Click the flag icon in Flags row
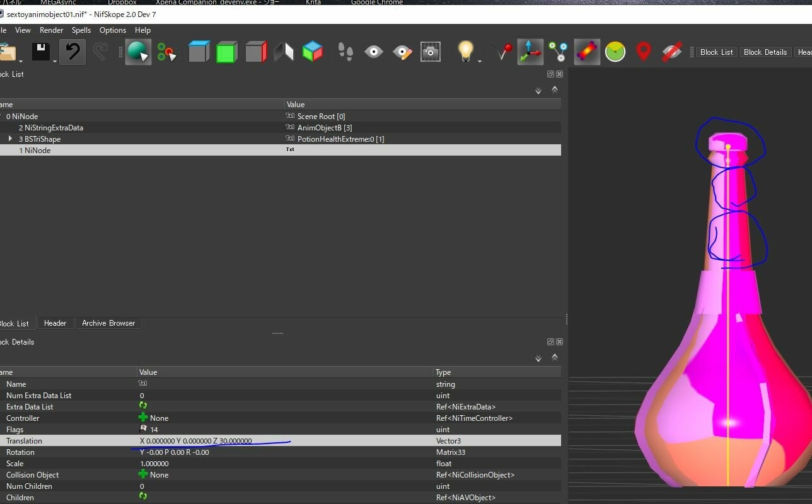Screen dimensions: 812x504 coord(143,429)
